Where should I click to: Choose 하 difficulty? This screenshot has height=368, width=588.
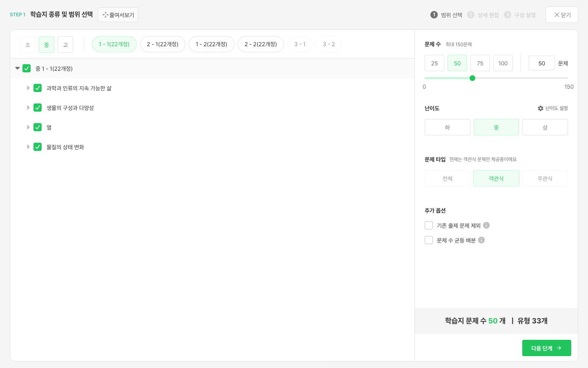tap(448, 127)
